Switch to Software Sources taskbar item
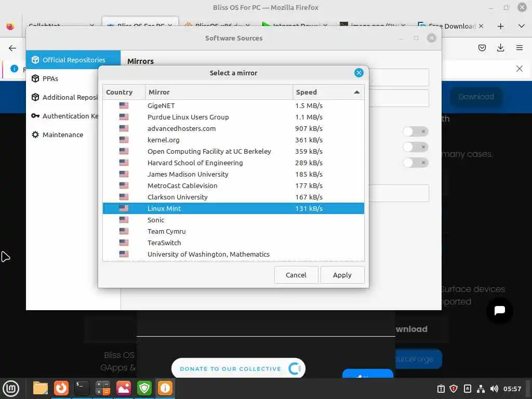Viewport: 532px width, 399px height. tap(165, 388)
